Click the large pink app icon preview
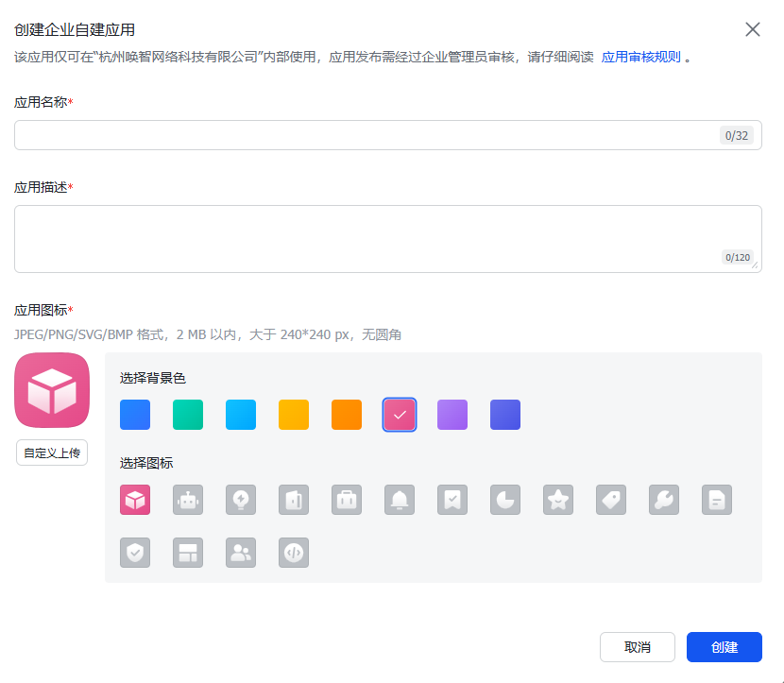Image resolution: width=784 pixels, height=683 pixels. click(x=52, y=390)
